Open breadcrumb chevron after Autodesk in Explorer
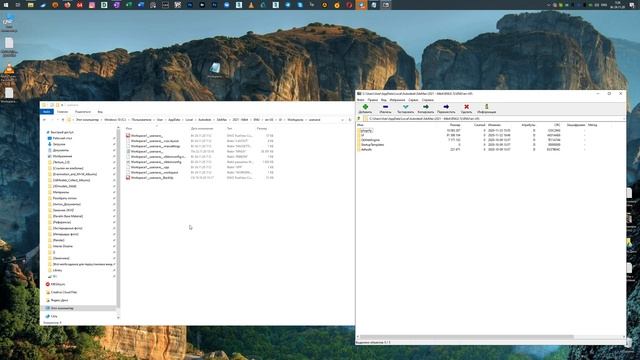The image size is (640, 360). 213,120
